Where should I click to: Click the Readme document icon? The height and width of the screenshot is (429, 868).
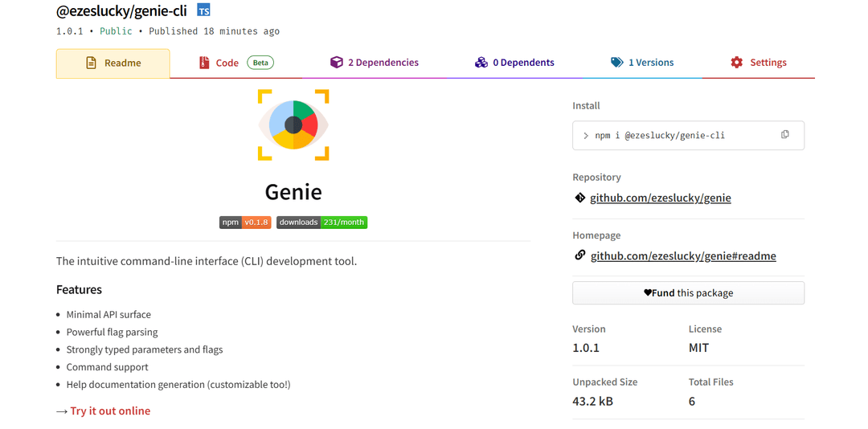coord(92,63)
